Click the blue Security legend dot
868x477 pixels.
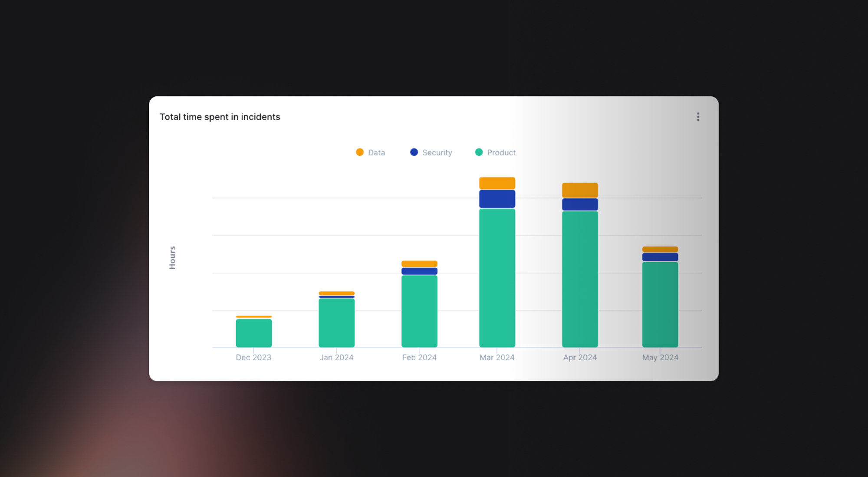click(x=414, y=152)
